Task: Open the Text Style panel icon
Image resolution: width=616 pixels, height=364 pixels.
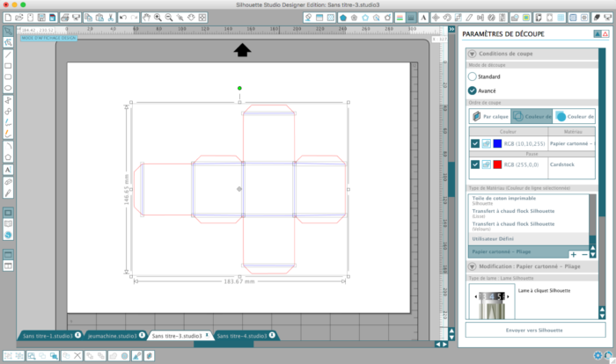Action: click(423, 18)
